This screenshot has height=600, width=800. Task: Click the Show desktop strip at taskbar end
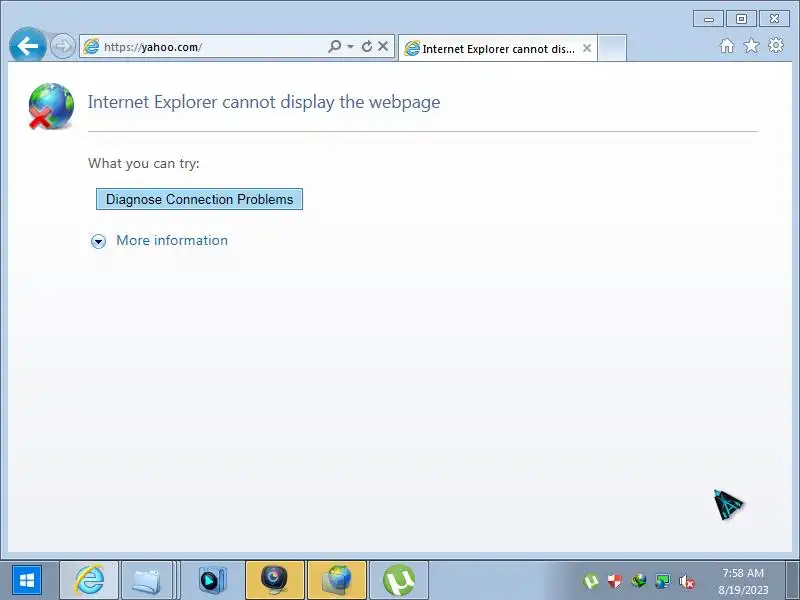[792, 580]
